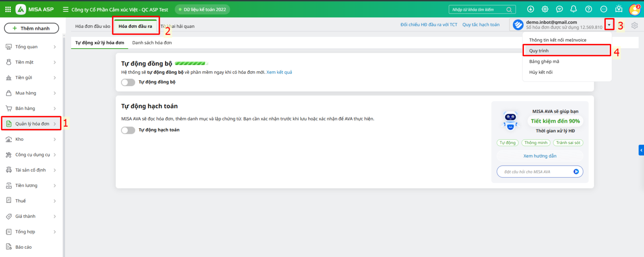Open the Xem kết quả link

[x=279, y=72]
